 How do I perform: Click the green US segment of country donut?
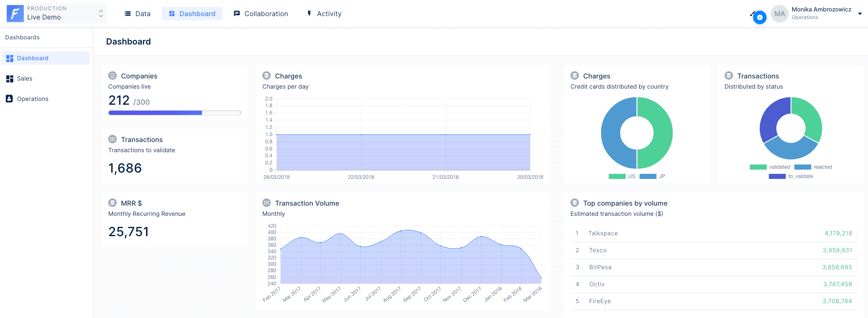tap(662, 133)
